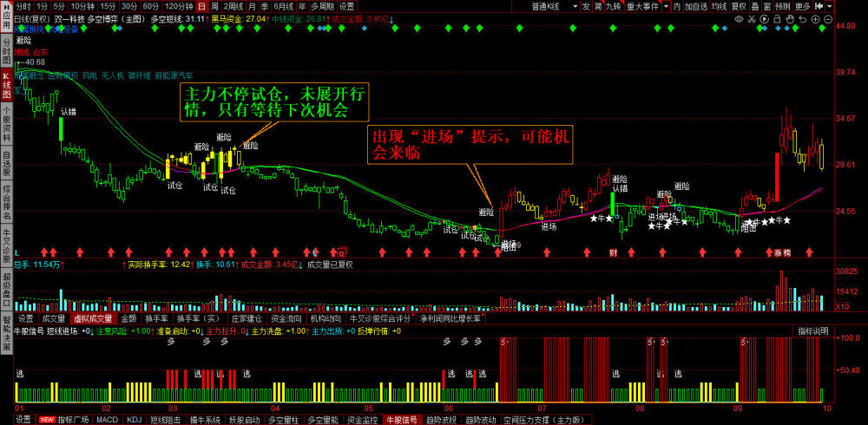868x425 pixels.
Task: Select the 净利润同比增长率 tab
Action: pyautogui.click(x=451, y=319)
